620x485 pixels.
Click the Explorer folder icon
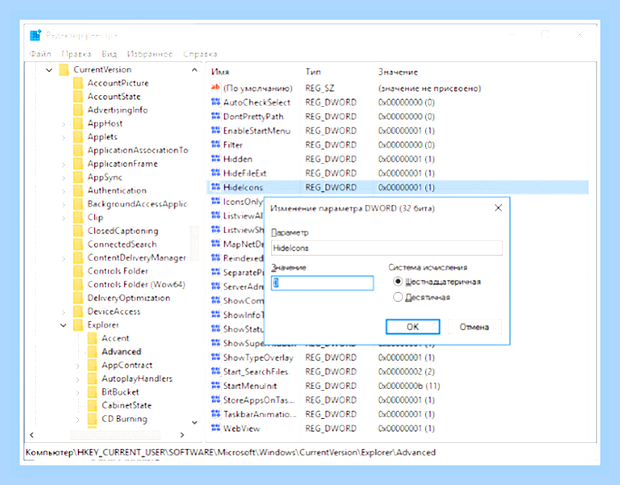pyautogui.click(x=78, y=325)
